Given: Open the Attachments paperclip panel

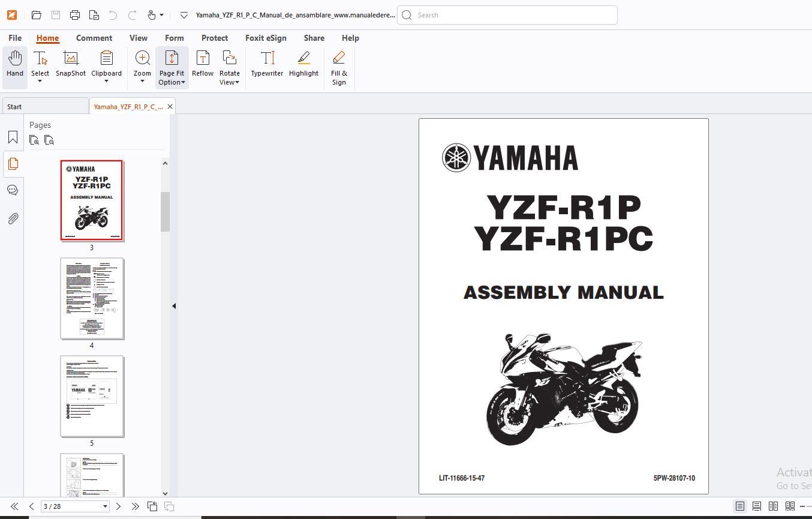Looking at the screenshot, I should coord(13,218).
